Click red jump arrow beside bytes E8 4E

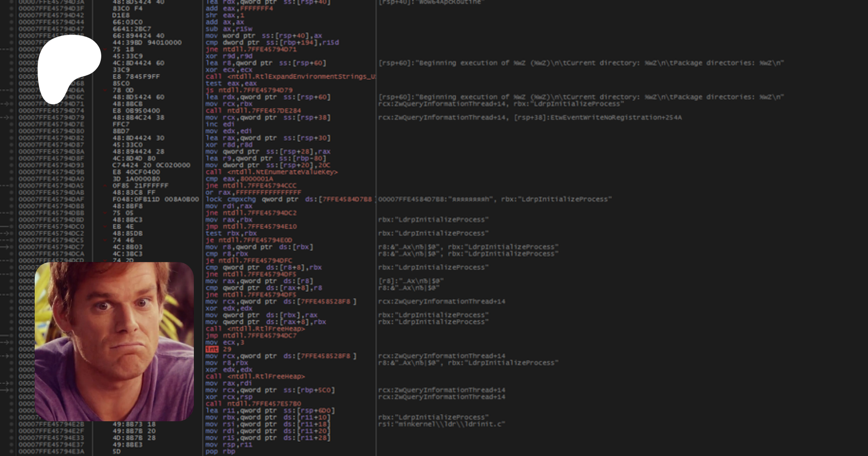[105, 226]
